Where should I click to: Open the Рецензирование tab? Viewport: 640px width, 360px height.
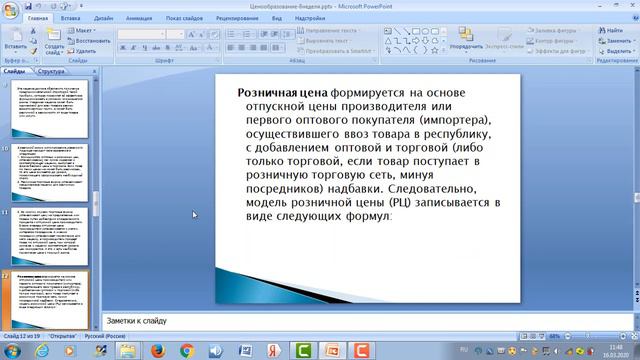point(237,18)
